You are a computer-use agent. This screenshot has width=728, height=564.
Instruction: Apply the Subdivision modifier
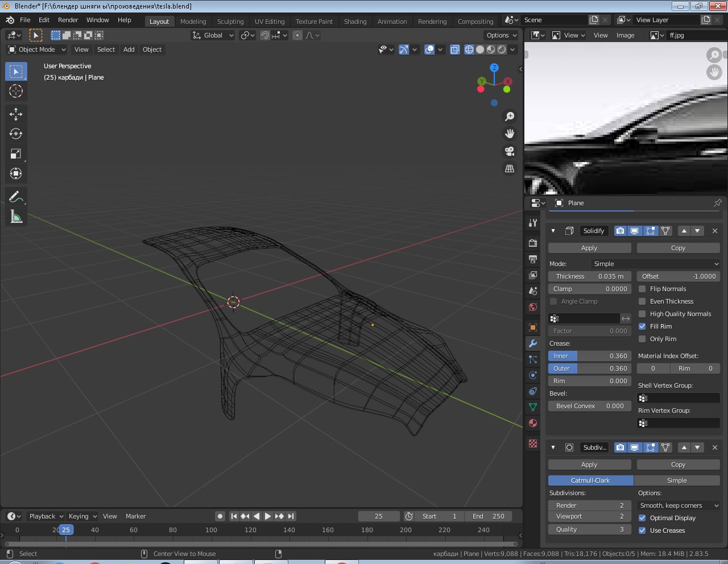pyautogui.click(x=589, y=465)
